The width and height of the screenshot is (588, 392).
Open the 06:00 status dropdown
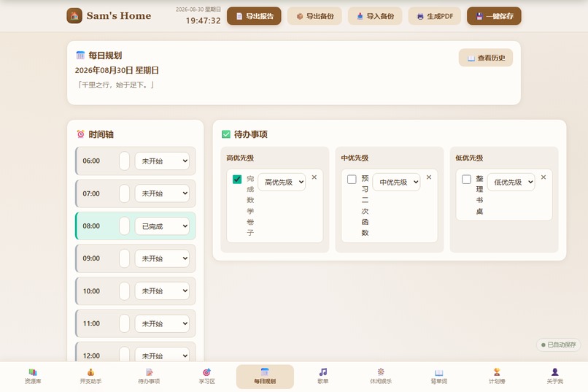(162, 161)
